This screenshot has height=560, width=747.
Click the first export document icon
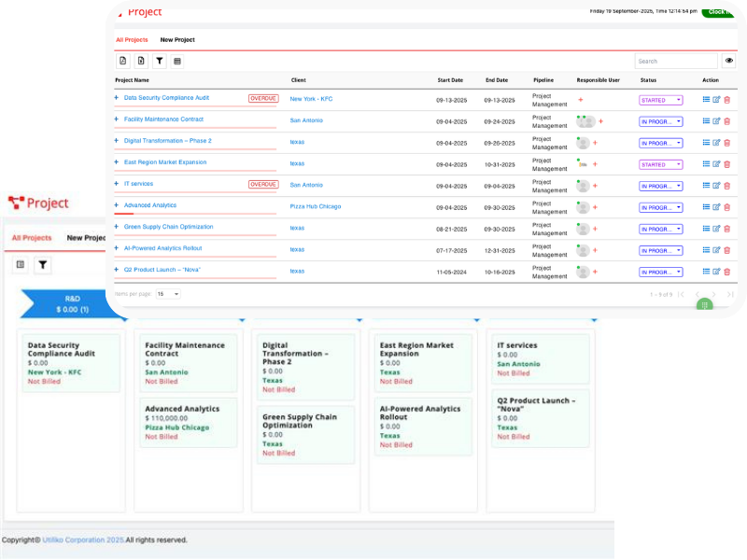(x=123, y=61)
